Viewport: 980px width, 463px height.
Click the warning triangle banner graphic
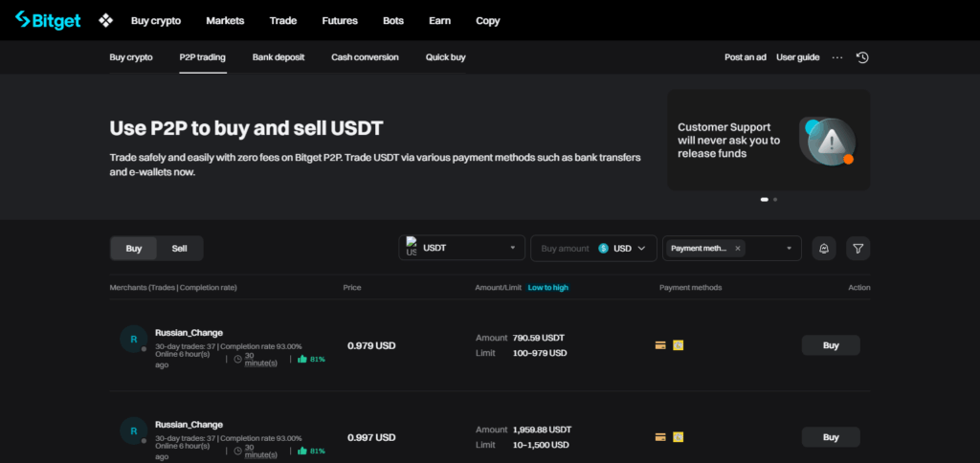[x=830, y=142]
